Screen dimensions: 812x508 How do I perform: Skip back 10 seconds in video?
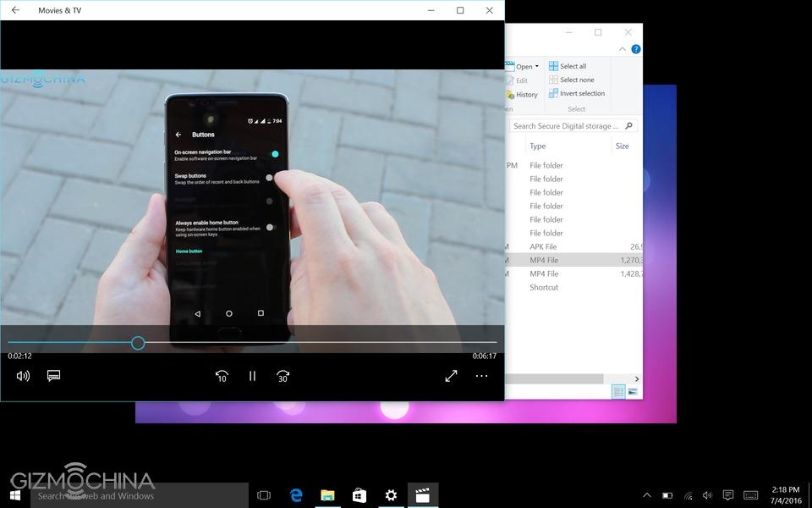coord(222,376)
